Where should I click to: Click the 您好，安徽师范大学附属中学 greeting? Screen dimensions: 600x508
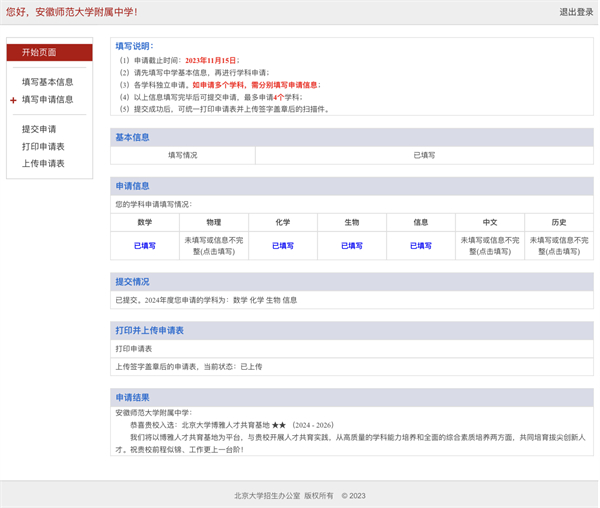click(x=72, y=12)
